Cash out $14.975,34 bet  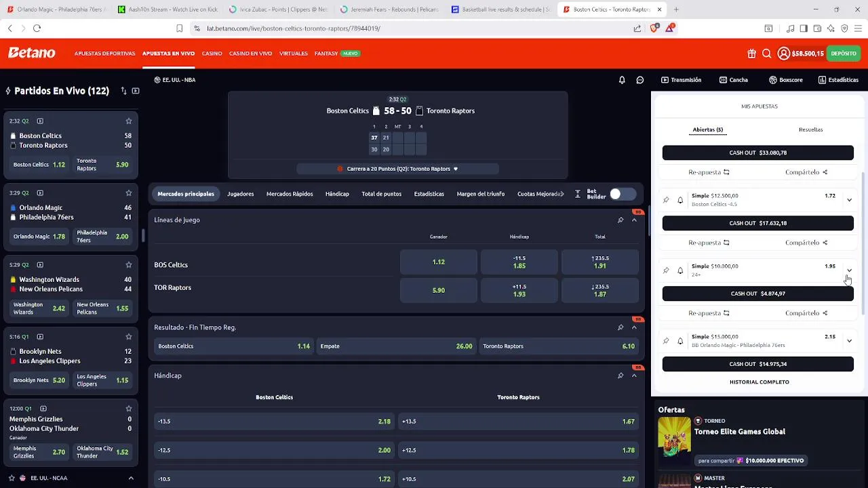click(x=758, y=364)
